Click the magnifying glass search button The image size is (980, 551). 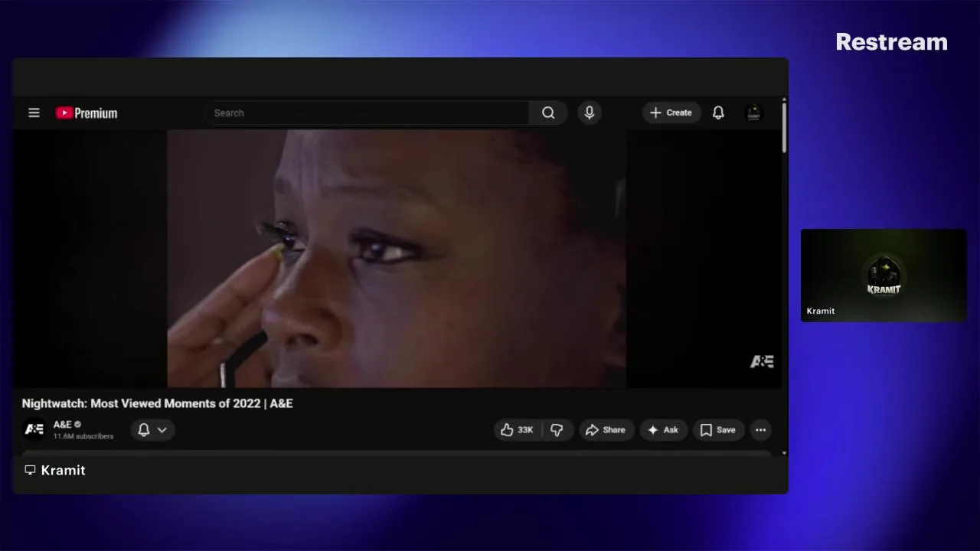pyautogui.click(x=548, y=112)
